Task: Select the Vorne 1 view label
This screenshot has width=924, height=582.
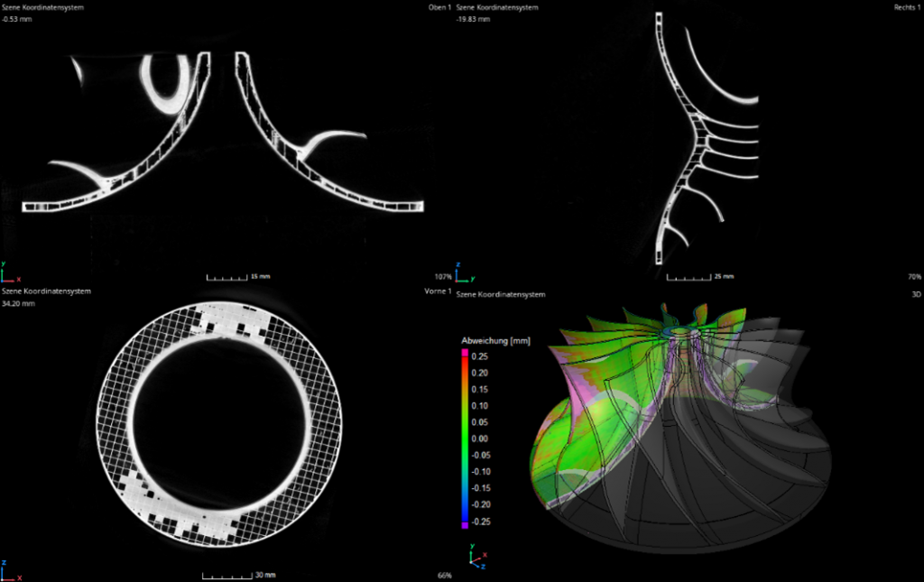Action: pos(438,292)
